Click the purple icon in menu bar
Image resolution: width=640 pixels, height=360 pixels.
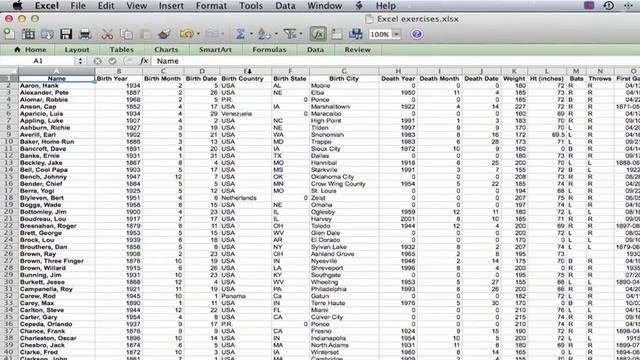(x=589, y=6)
